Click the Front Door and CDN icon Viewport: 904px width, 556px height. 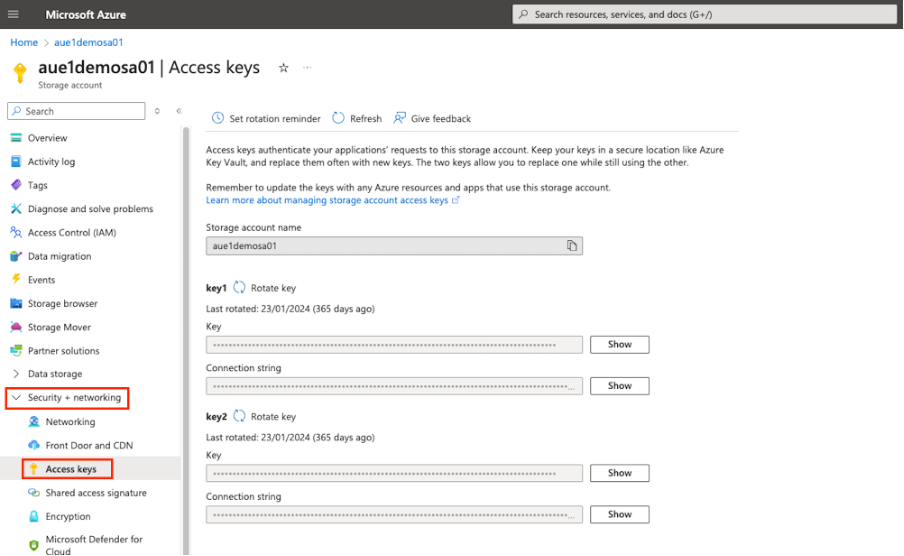point(34,445)
